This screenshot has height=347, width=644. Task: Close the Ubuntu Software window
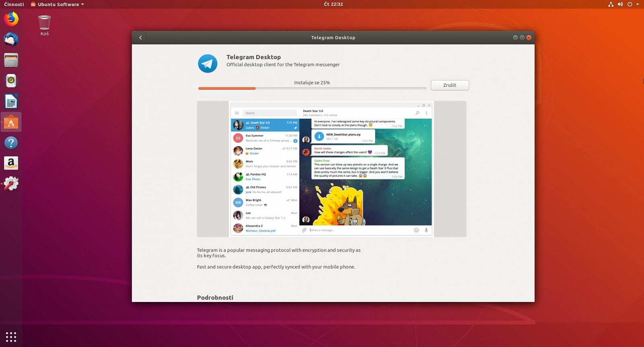pos(529,37)
